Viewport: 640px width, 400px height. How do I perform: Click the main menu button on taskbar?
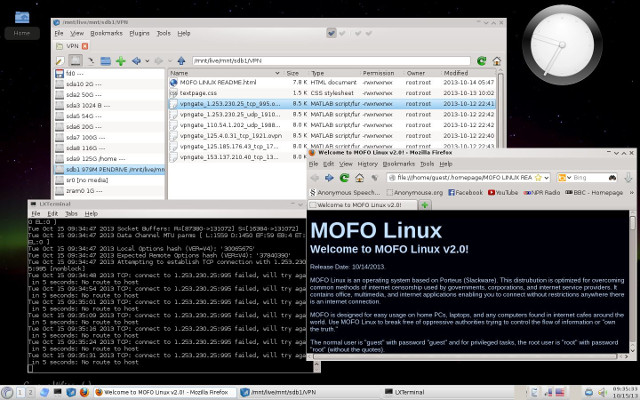tap(7, 392)
